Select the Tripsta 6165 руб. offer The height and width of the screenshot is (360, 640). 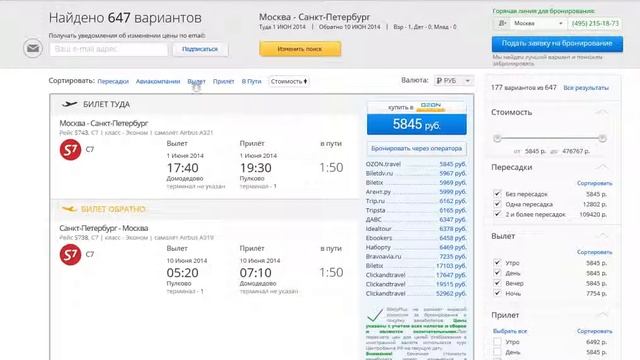click(x=416, y=210)
